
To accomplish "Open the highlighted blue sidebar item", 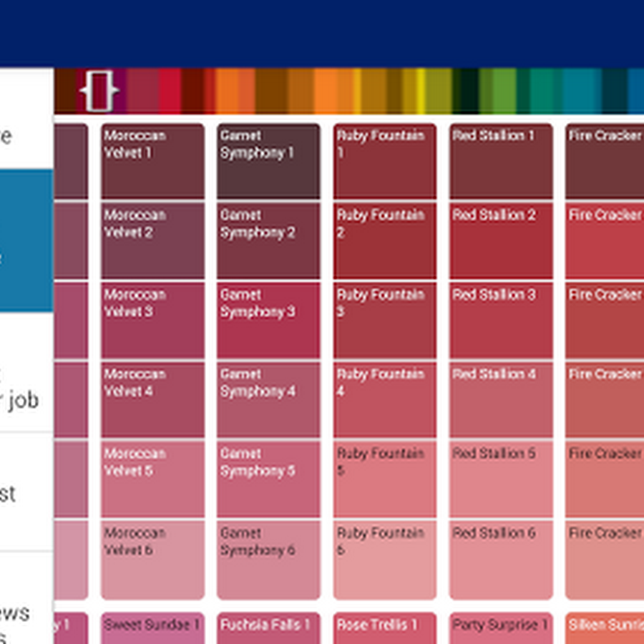I will (26, 240).
